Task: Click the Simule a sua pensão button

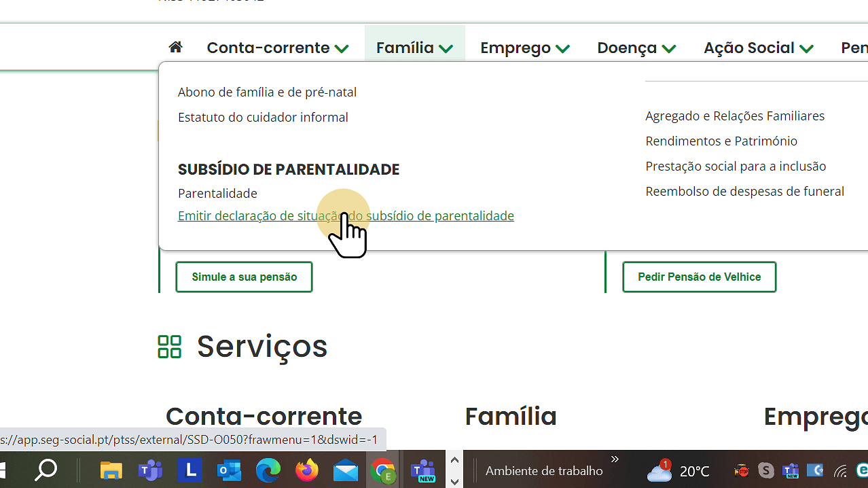Action: pyautogui.click(x=243, y=277)
